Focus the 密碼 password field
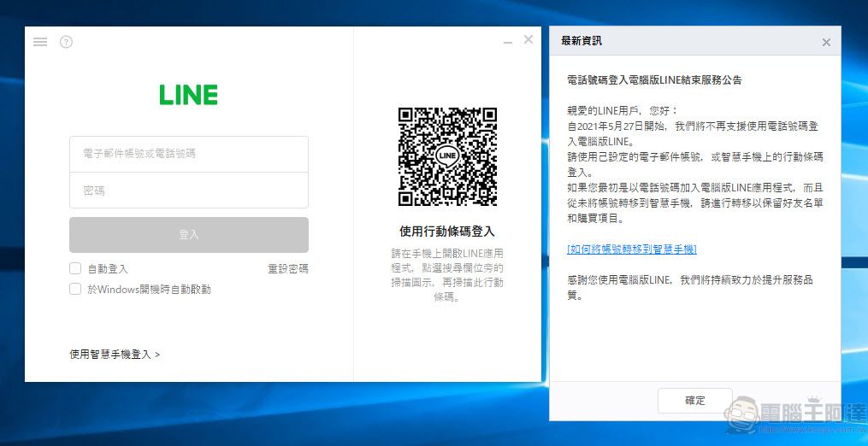This screenshot has width=868, height=446. 188,191
